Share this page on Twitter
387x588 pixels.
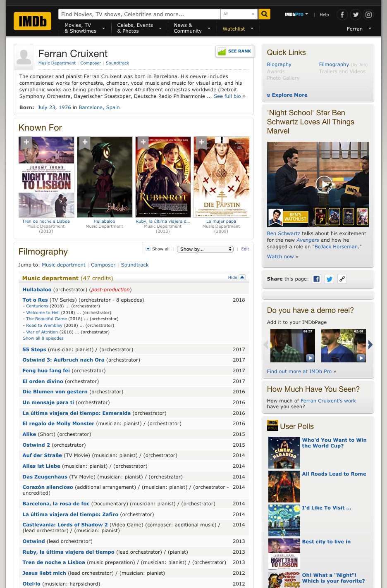point(329,279)
